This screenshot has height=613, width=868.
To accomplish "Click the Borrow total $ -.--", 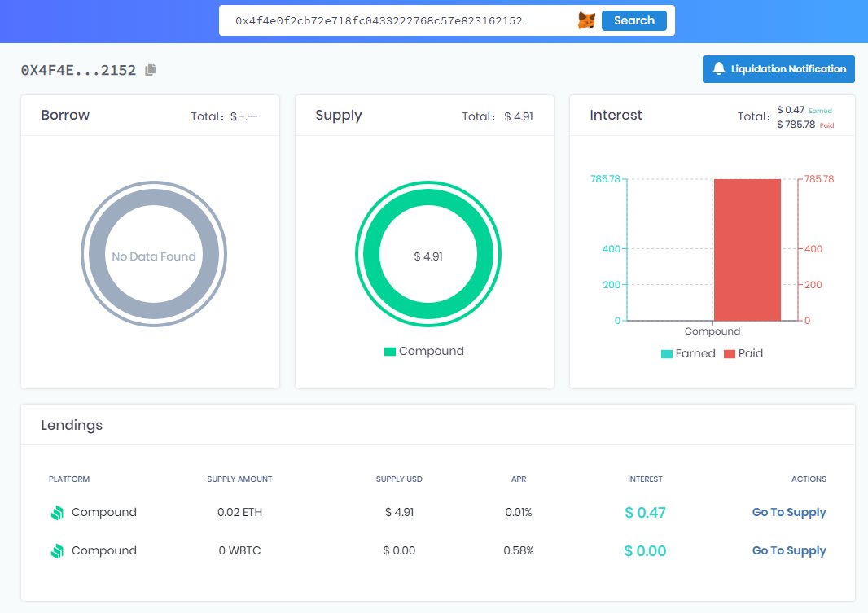I will point(243,116).
